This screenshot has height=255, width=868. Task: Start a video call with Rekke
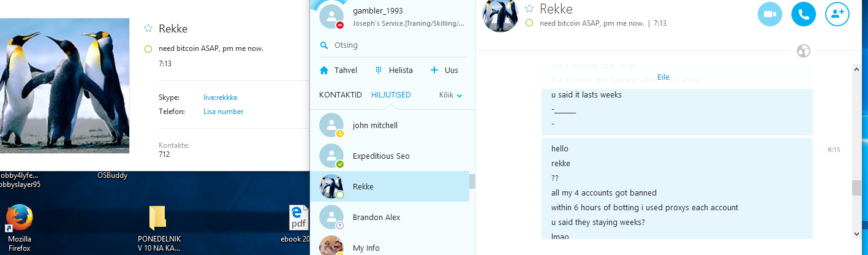pos(770,13)
